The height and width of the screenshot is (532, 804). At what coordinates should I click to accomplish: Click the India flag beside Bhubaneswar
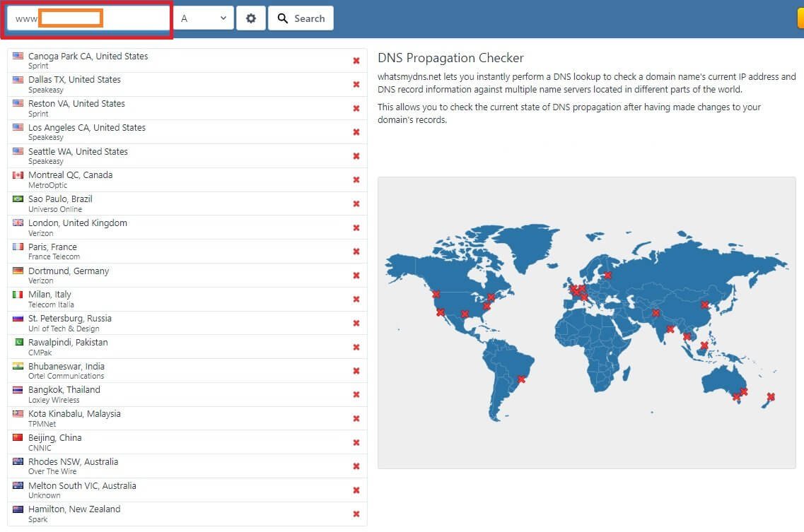click(x=18, y=366)
